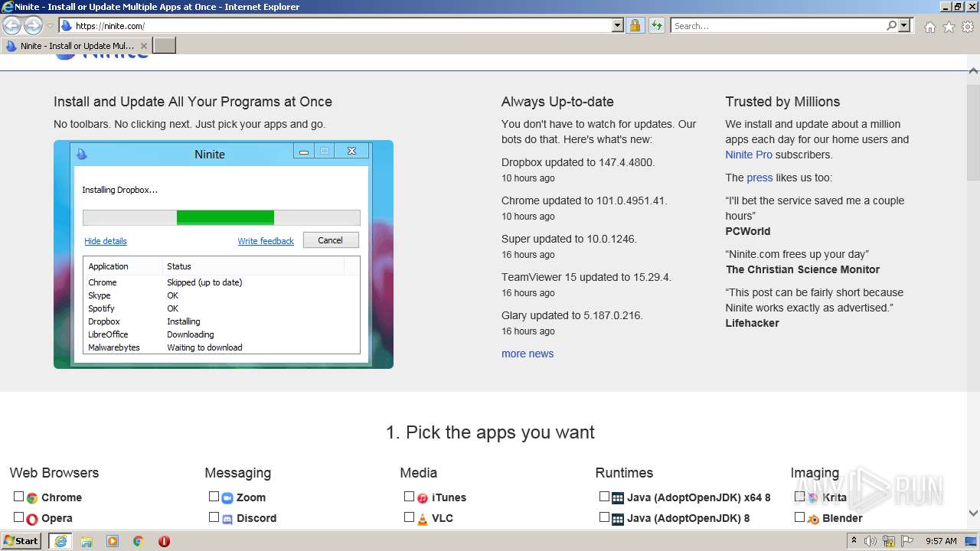980x551 pixels.
Task: Click the Zoom app icon under Messaging
Action: click(x=227, y=497)
